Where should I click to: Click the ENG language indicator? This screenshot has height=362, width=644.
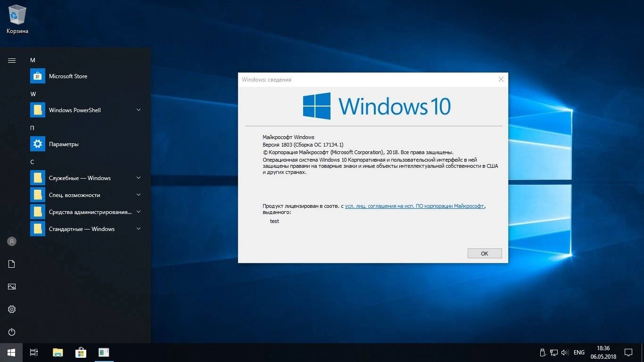click(579, 353)
